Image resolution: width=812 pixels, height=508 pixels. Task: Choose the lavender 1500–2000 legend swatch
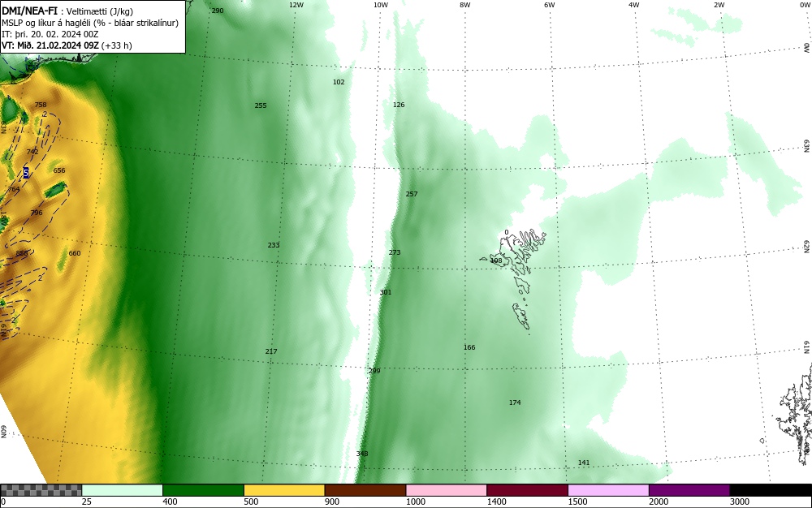[608, 490]
